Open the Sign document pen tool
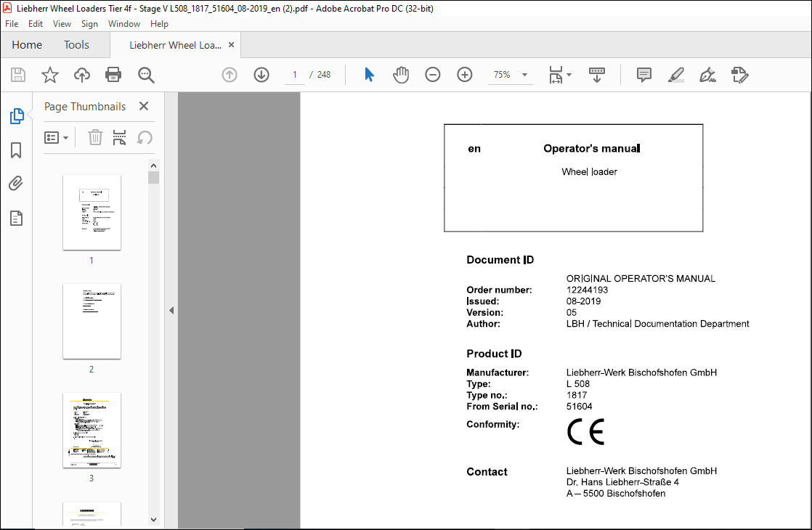Image resolution: width=812 pixels, height=530 pixels. 708,75
